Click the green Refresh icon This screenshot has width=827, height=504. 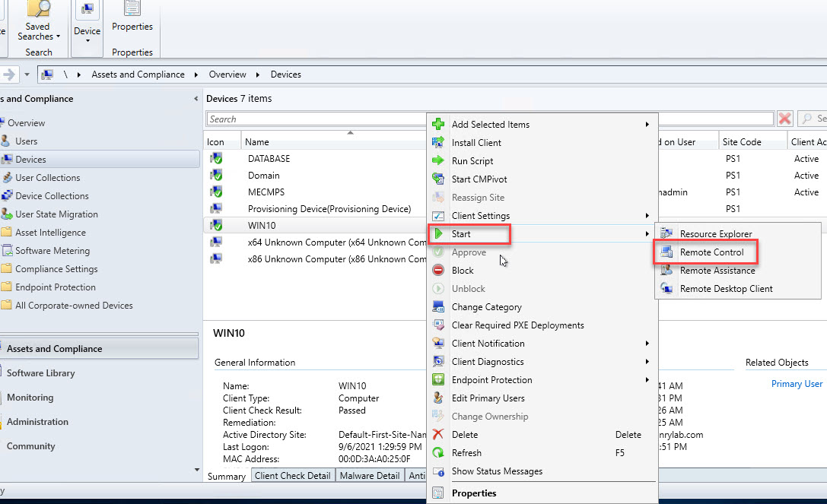pyautogui.click(x=437, y=453)
